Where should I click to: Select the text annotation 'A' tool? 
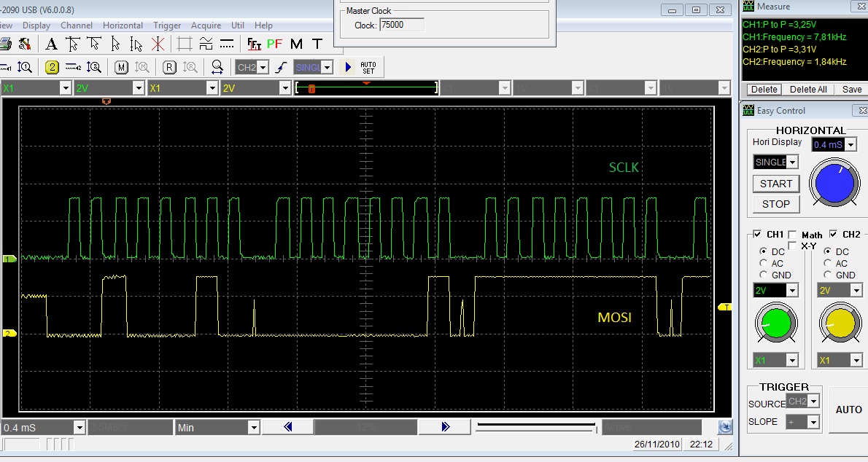[x=51, y=44]
